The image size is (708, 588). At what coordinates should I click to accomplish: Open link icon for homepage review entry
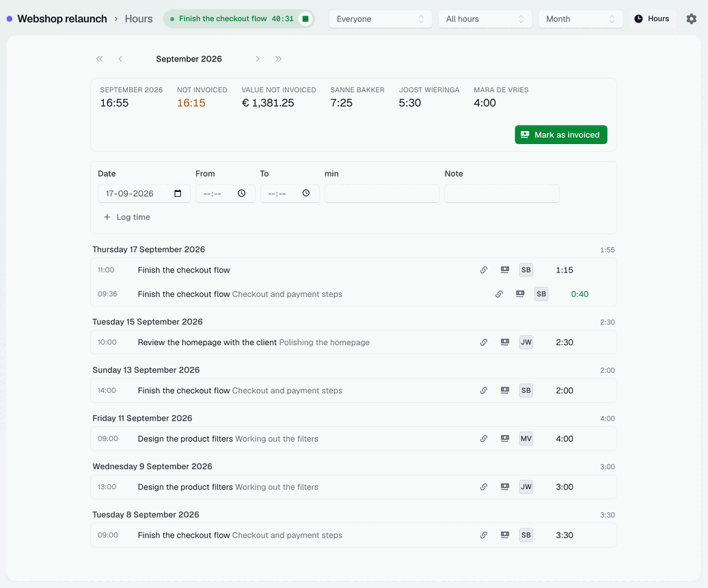click(484, 342)
